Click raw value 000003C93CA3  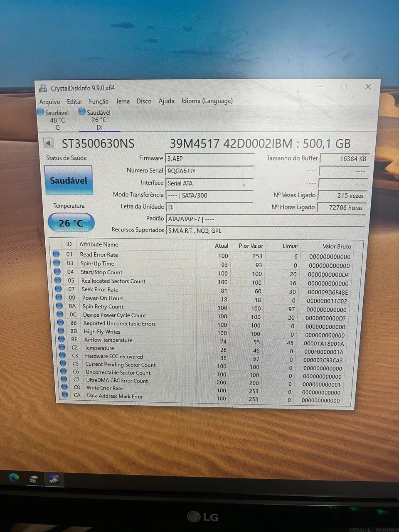323,360
